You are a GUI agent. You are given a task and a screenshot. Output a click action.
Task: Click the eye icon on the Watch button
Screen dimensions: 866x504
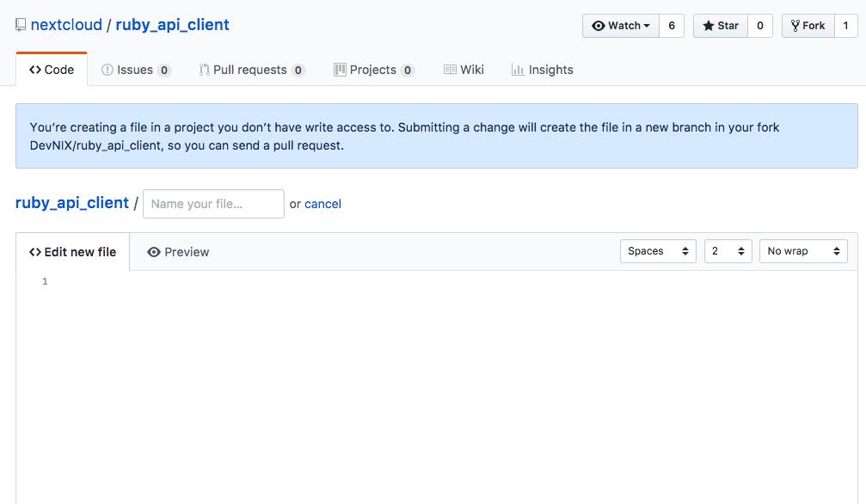[599, 26]
